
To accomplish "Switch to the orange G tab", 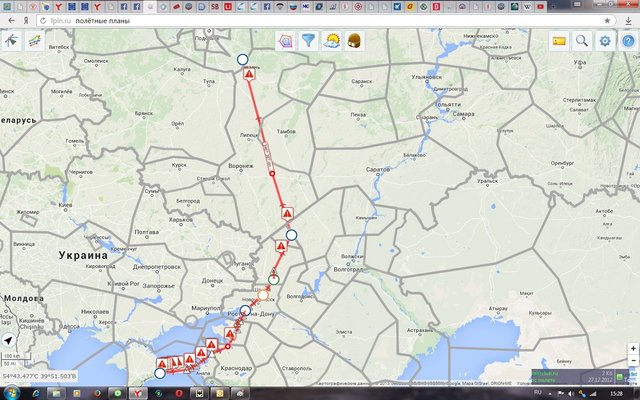I will tap(410, 7).
